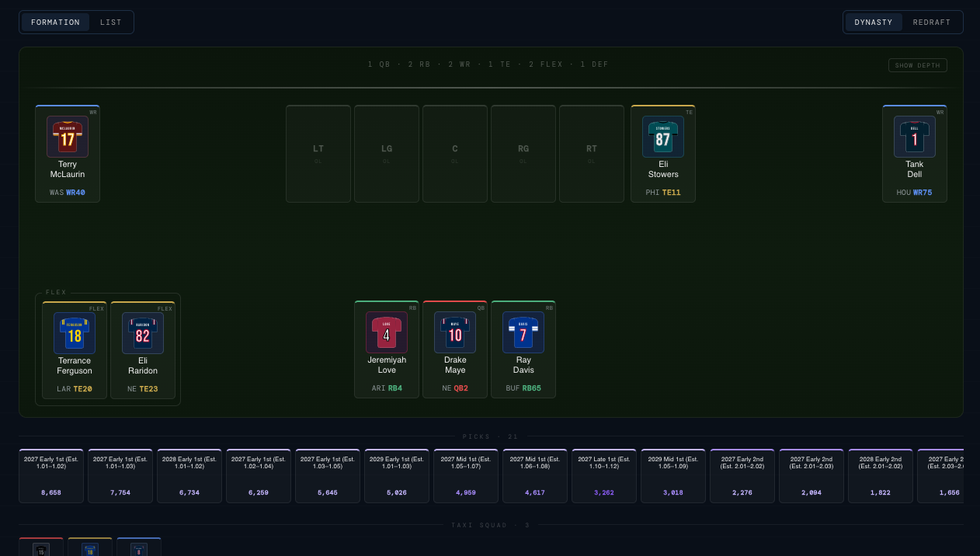Click Jeremiyah Love's number 4 jersey icon
This screenshot has width=980, height=556.
click(387, 332)
